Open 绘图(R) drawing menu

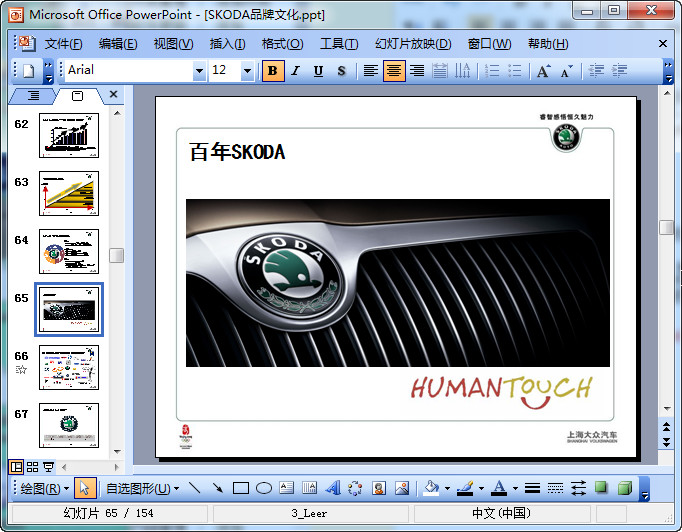(x=44, y=489)
